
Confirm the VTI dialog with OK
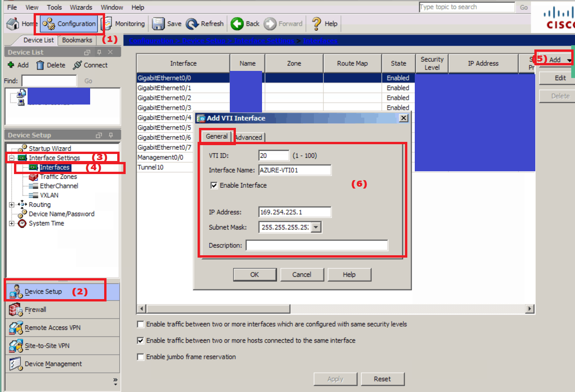(x=255, y=274)
